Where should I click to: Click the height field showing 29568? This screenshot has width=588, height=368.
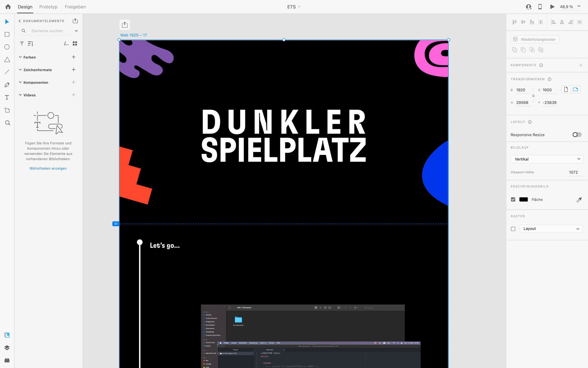tap(523, 102)
